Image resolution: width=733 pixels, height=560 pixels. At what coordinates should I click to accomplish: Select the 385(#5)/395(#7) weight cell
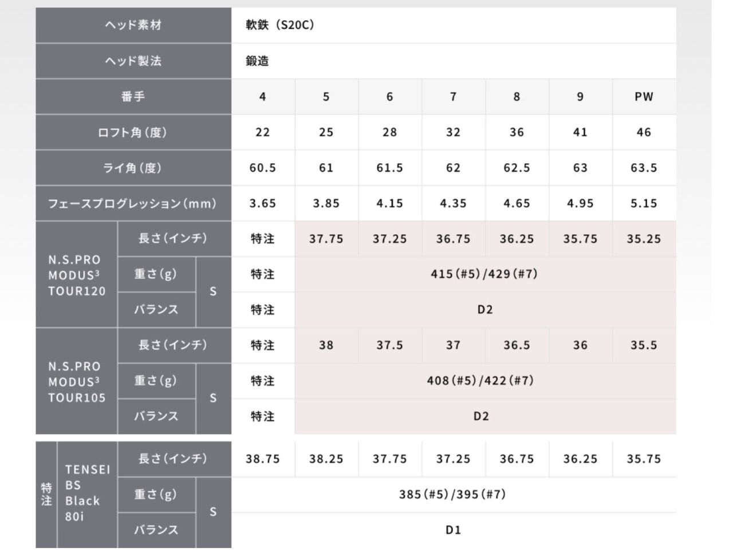point(452,494)
